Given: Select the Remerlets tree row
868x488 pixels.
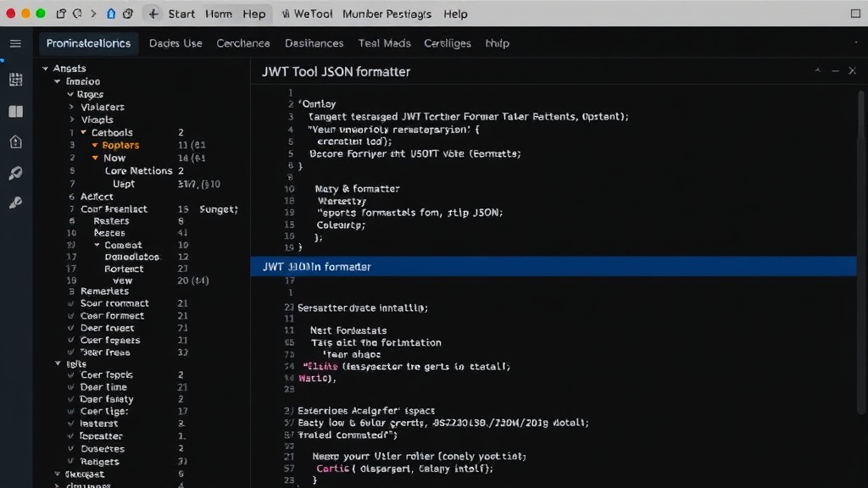Looking at the screenshot, I should [104, 291].
